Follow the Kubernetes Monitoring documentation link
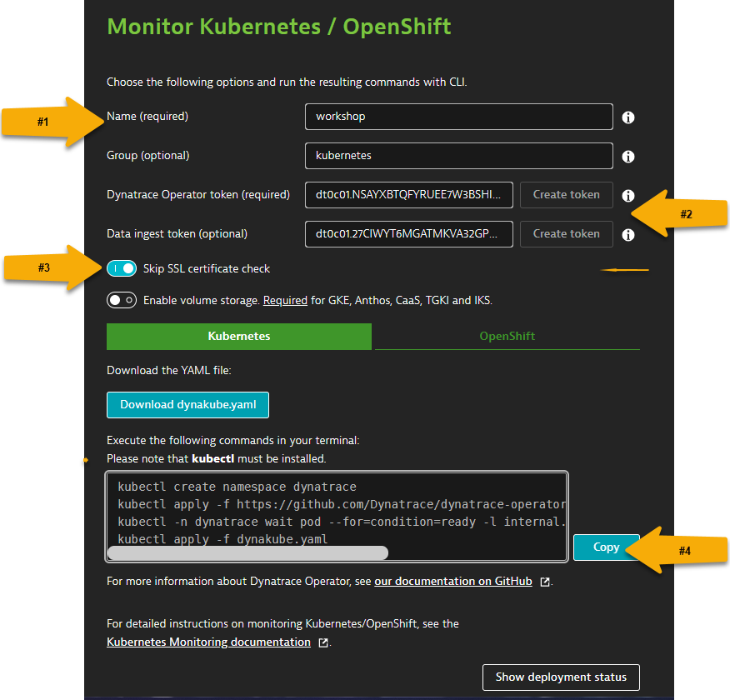This screenshot has height=700, width=730. (x=208, y=642)
